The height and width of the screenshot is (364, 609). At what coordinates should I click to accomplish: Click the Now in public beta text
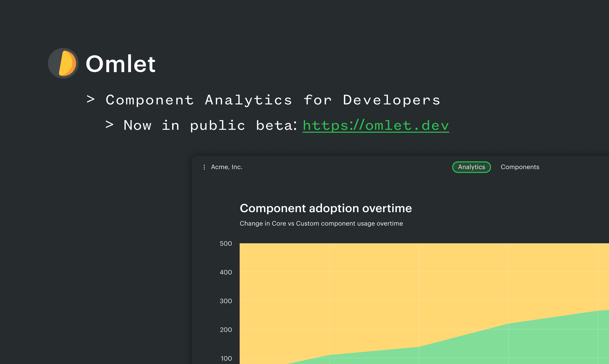[x=210, y=125]
